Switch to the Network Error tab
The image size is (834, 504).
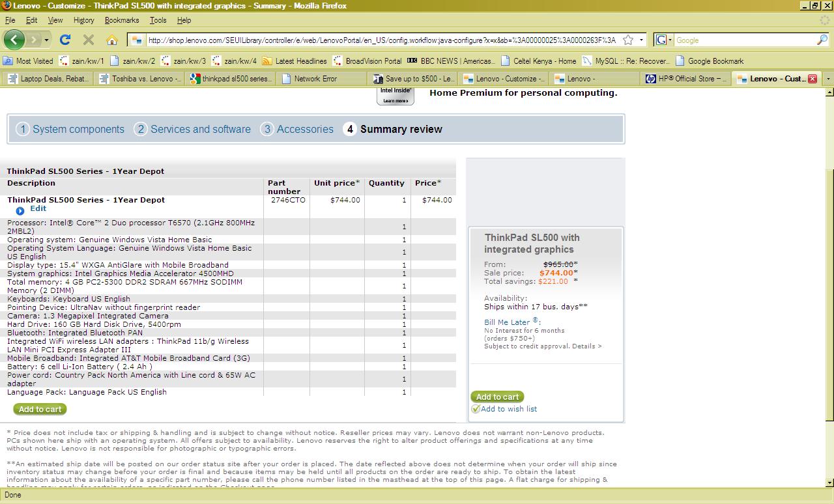322,78
